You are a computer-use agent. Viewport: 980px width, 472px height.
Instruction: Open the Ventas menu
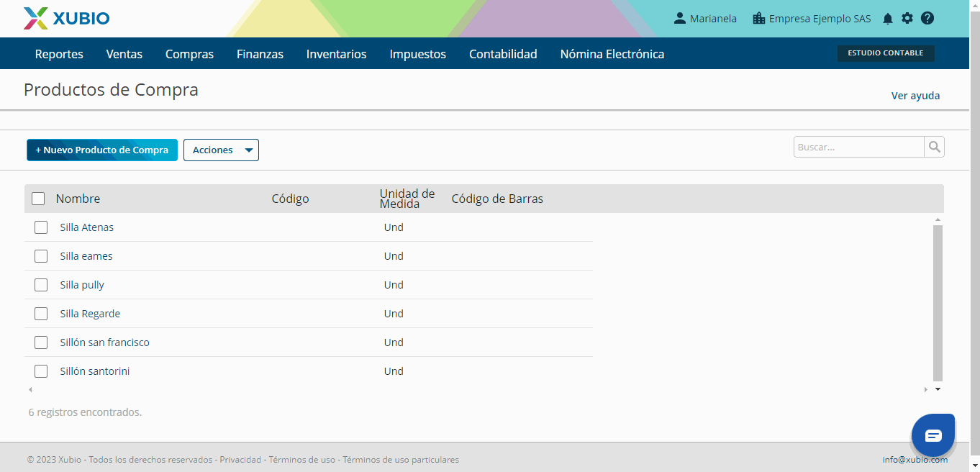pos(124,54)
